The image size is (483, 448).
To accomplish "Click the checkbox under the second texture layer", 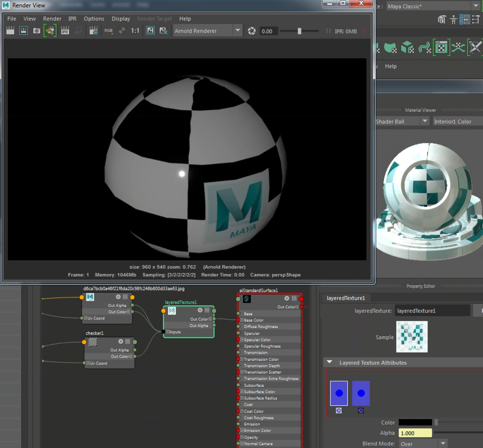I will [x=361, y=411].
